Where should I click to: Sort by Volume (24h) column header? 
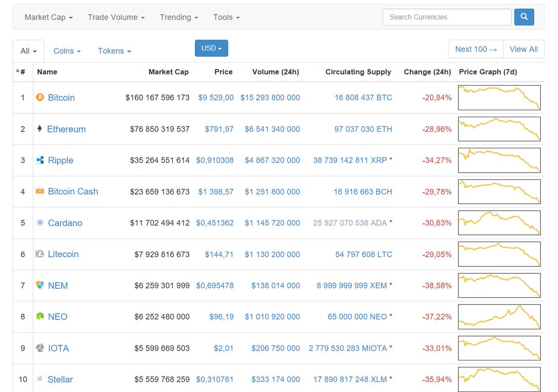point(276,72)
